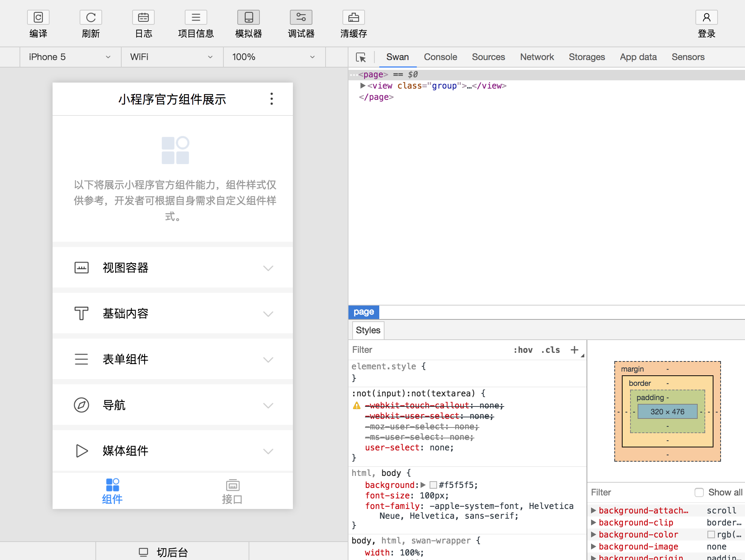Click the 切后台 button label

[172, 552]
